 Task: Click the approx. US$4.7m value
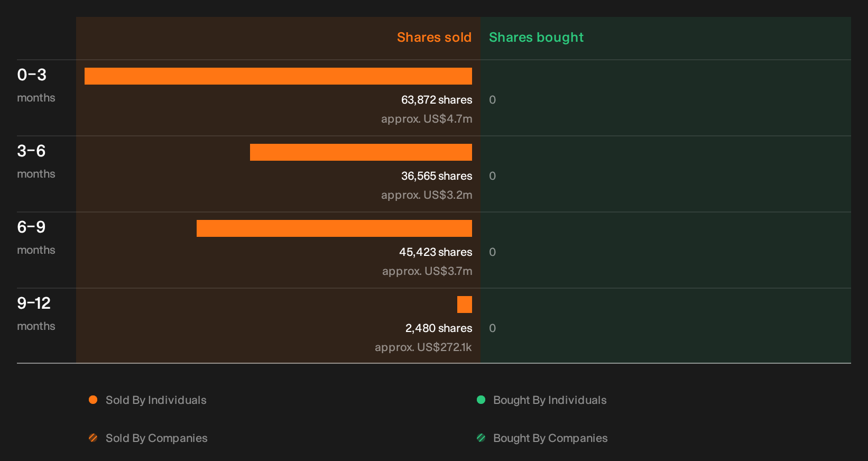(427, 119)
